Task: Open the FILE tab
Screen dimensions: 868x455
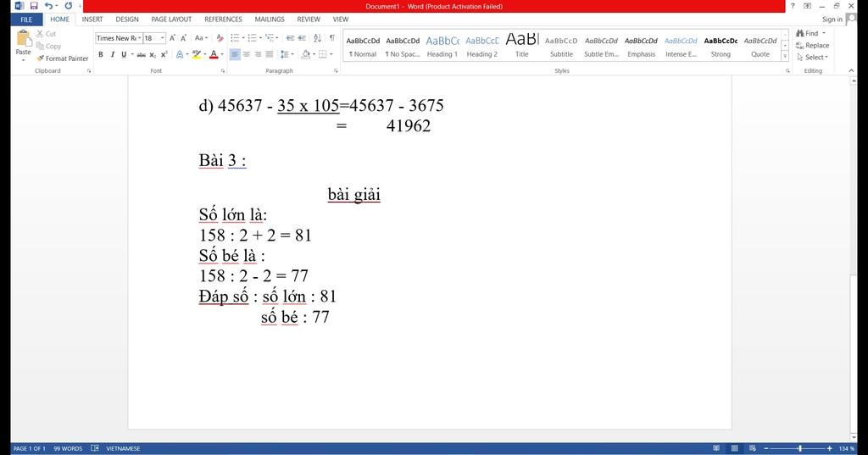Action: (x=26, y=19)
